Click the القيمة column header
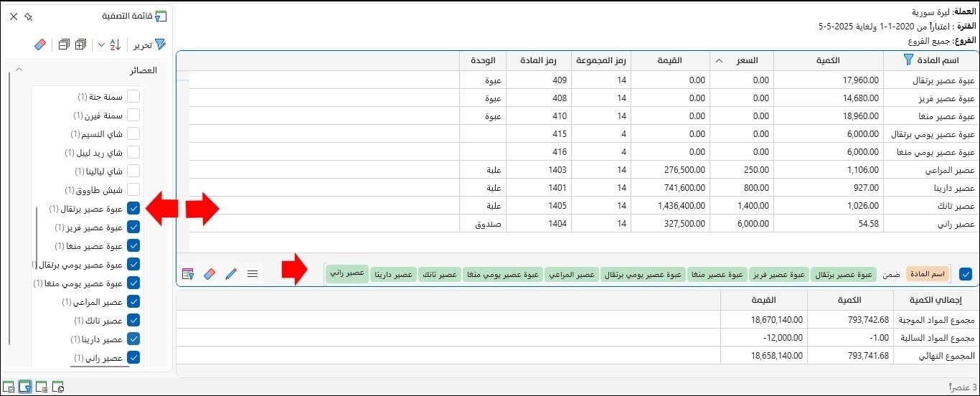 pos(670,61)
